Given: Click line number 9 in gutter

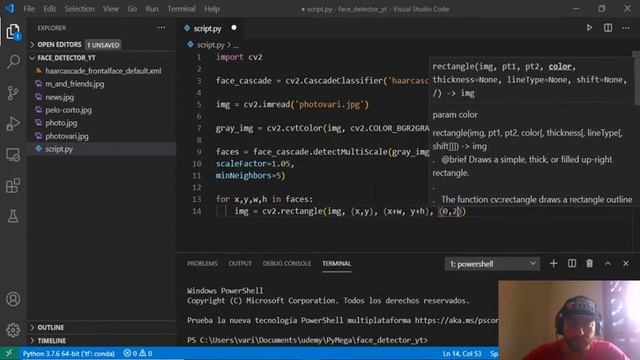Looking at the screenshot, I should (x=199, y=152).
